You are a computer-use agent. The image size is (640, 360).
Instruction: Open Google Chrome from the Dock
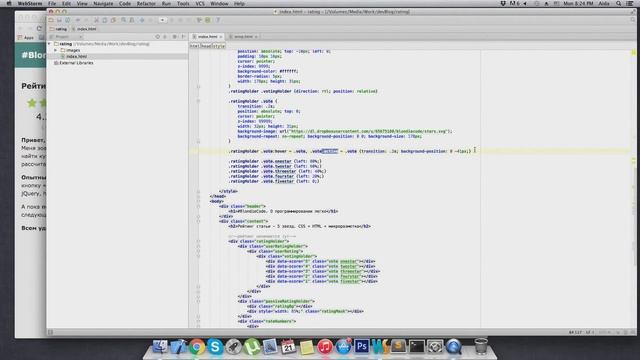[197, 347]
